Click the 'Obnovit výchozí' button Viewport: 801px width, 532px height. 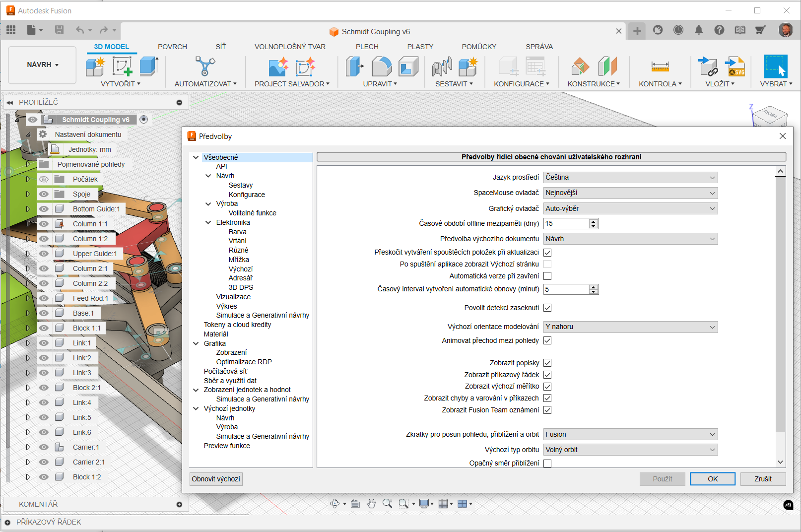click(x=216, y=479)
